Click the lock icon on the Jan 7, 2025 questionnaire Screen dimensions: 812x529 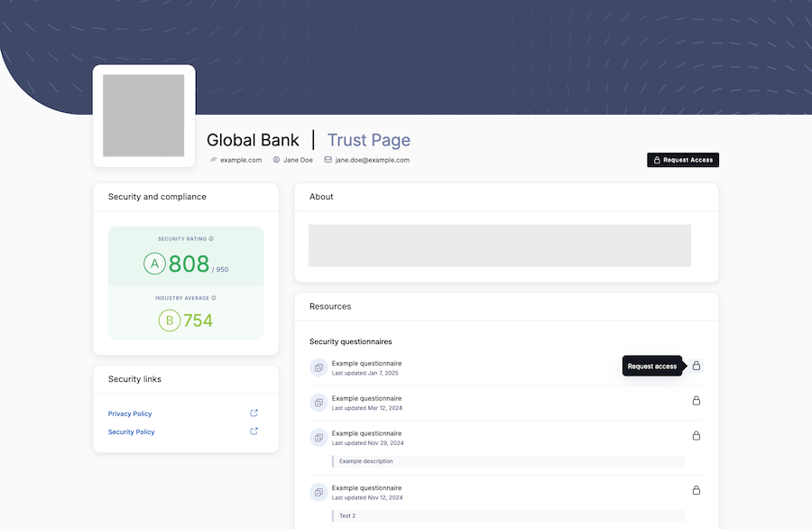pyautogui.click(x=696, y=366)
